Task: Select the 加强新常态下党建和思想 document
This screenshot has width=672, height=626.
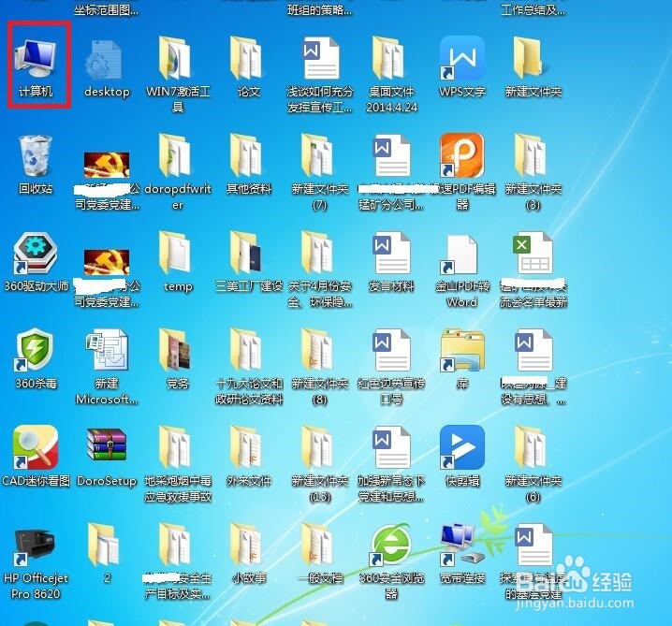Action: pyautogui.click(x=391, y=447)
